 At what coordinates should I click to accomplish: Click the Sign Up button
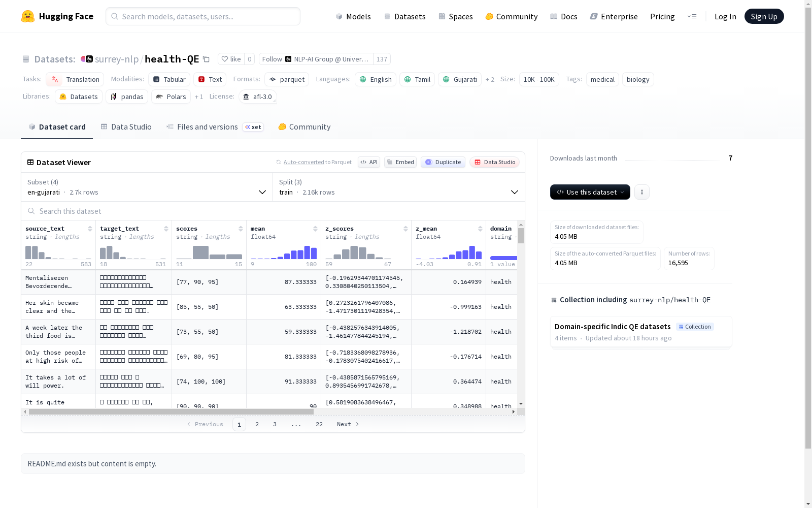tap(764, 16)
